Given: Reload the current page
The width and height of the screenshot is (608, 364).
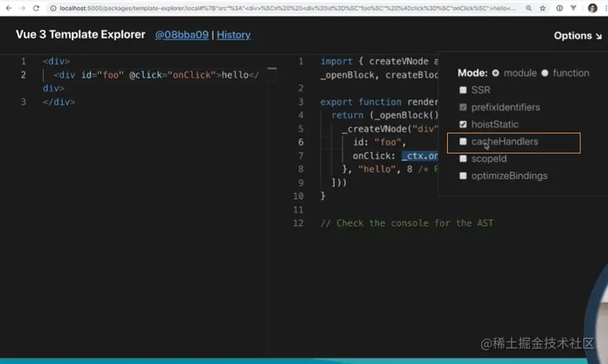Looking at the screenshot, I should point(36,8).
